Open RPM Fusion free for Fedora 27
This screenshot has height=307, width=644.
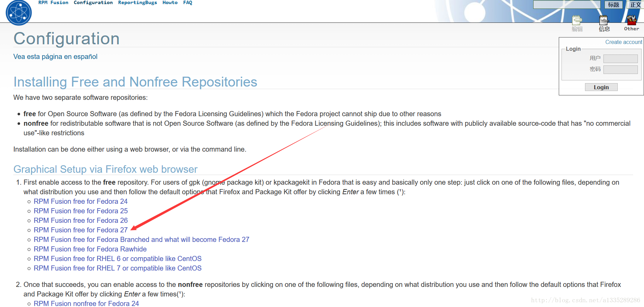pyautogui.click(x=80, y=230)
